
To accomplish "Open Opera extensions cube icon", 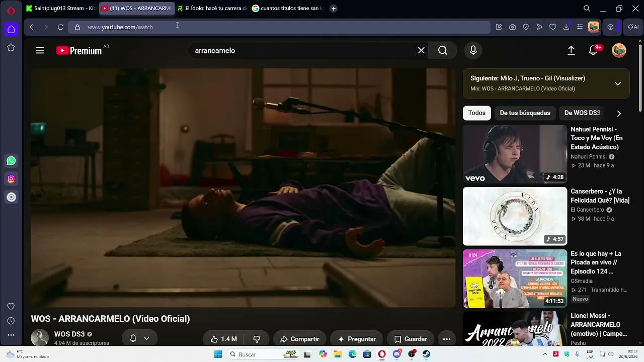I will 611,27.
